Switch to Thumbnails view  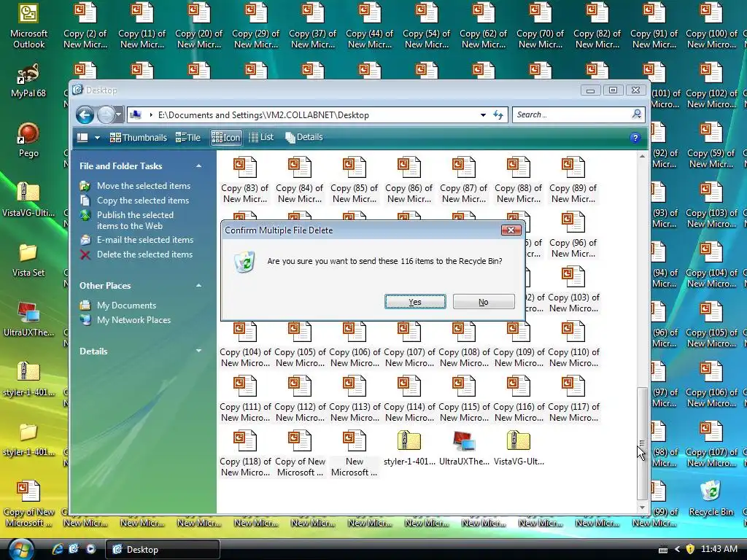point(138,138)
